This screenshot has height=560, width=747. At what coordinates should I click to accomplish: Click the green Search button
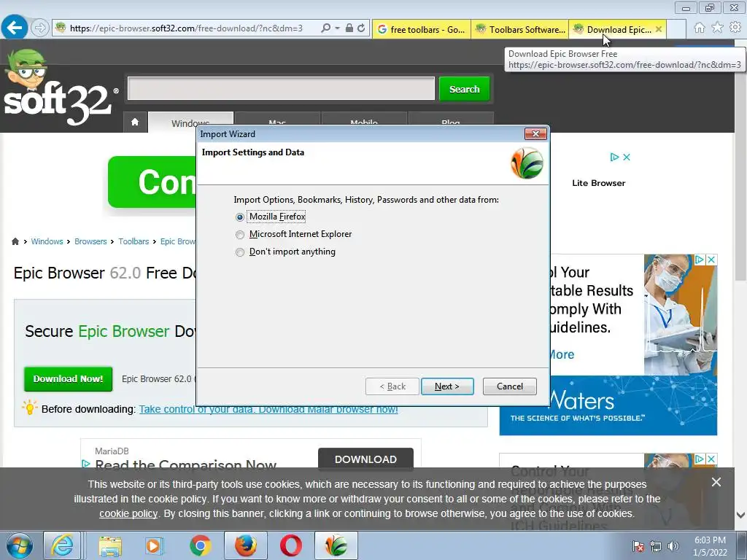coord(464,89)
